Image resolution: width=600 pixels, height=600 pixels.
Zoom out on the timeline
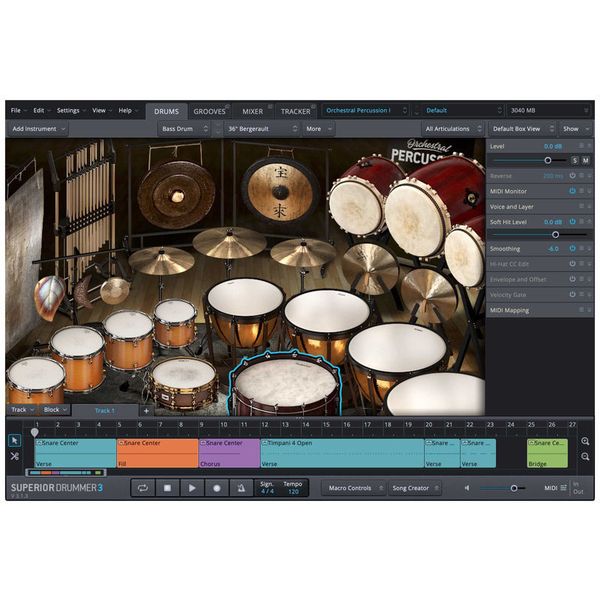click(585, 457)
